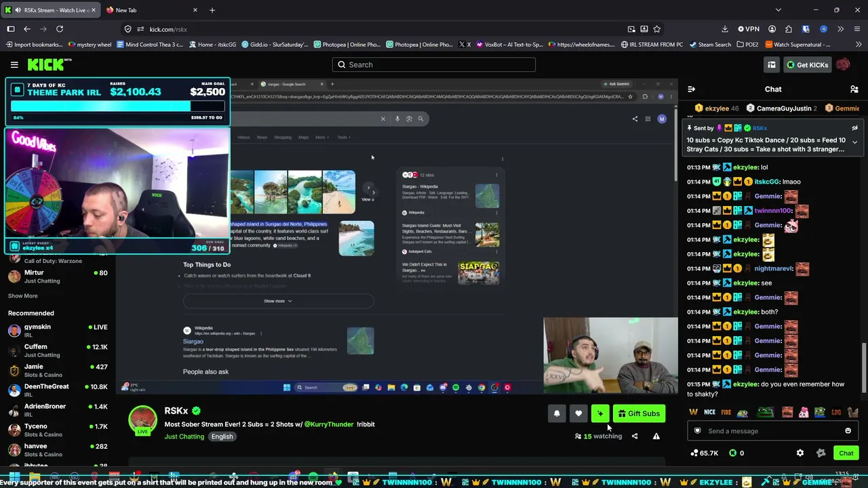Check the KICKs balance showing 0
868x488 pixels.
(736, 453)
